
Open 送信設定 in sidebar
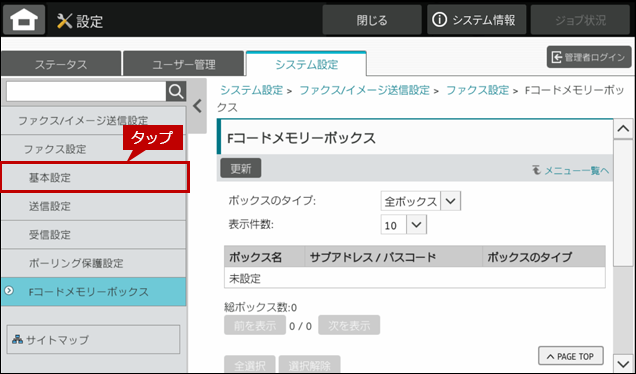pos(94,206)
